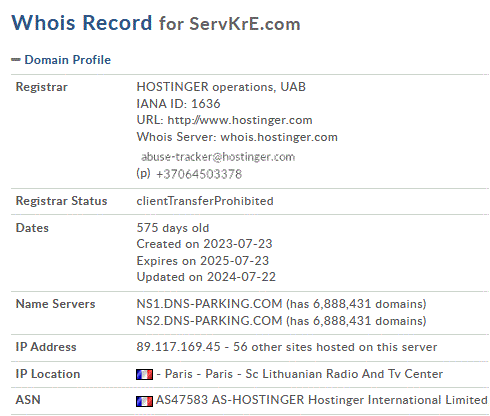Click the IANA ID: 1636 text
Viewport: 490px width, 416px height.
(x=178, y=104)
